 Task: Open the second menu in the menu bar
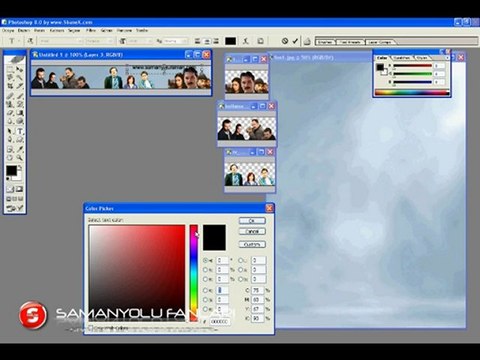coord(24,30)
